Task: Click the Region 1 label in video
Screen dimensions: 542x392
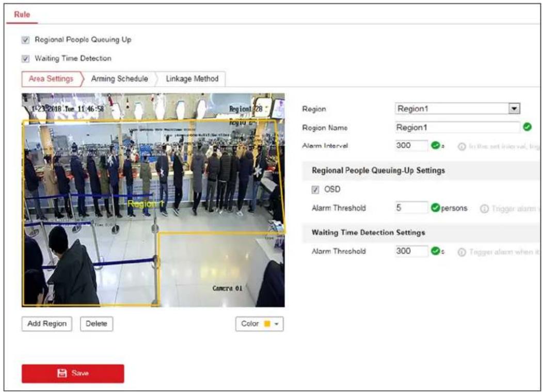Action: tap(145, 204)
